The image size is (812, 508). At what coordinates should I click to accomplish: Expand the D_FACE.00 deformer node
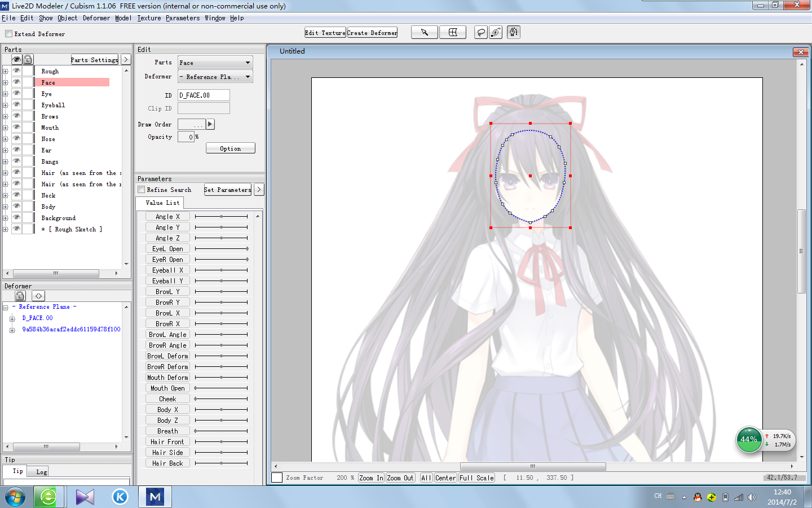[12, 318]
